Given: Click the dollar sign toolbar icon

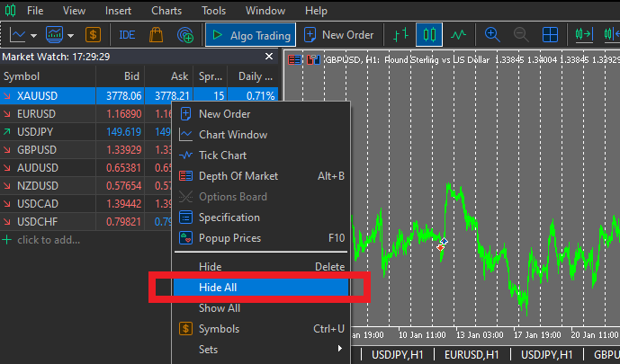Looking at the screenshot, I should point(94,35).
